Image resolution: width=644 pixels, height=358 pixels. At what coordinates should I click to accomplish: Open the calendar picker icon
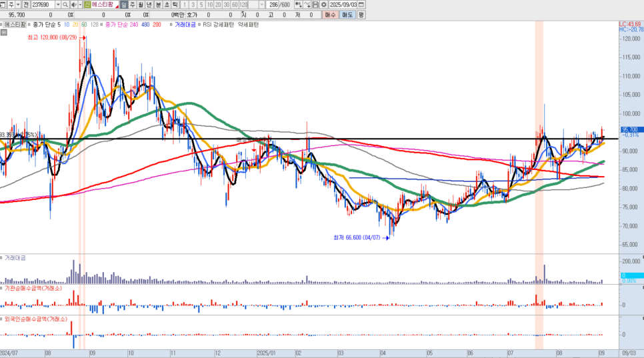361,5
